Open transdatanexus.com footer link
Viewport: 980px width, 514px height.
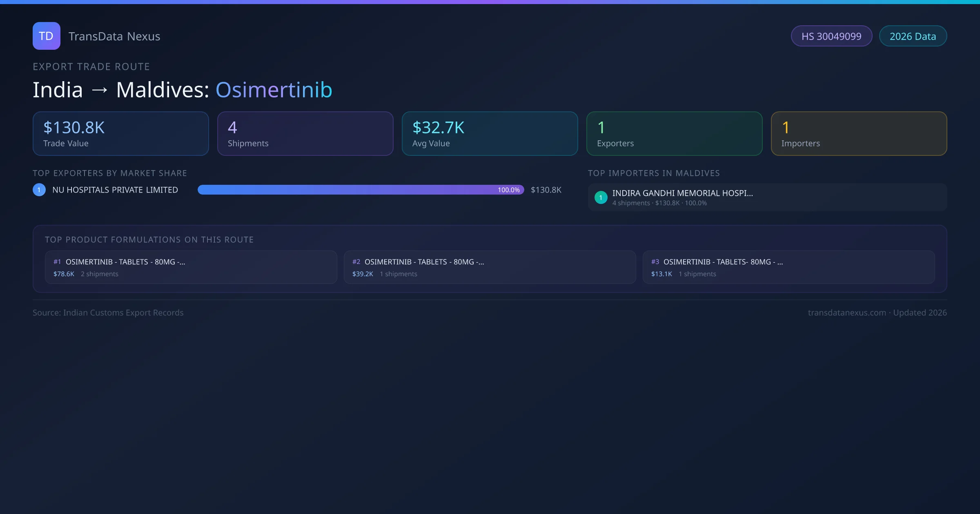pyautogui.click(x=846, y=312)
